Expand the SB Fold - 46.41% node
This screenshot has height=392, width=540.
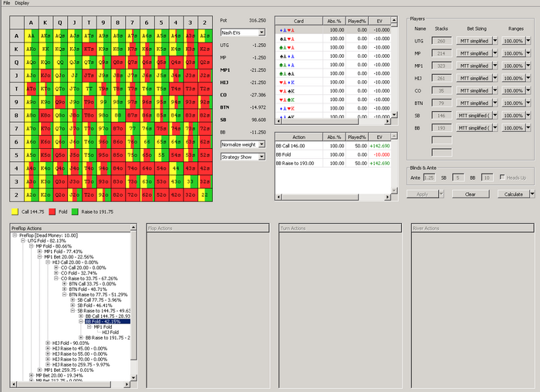pos(73,306)
